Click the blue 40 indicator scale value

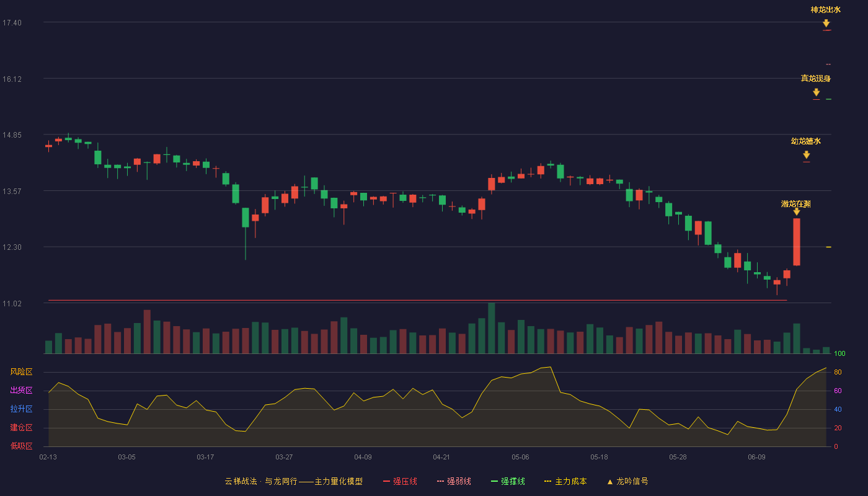(838, 410)
